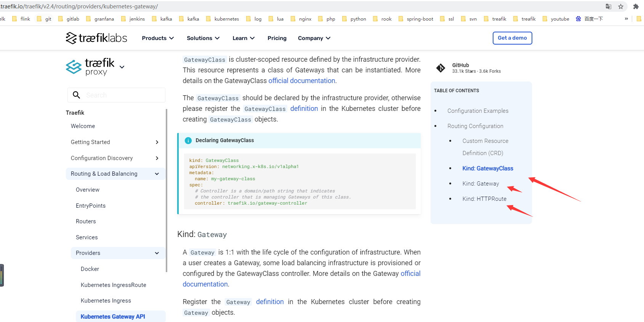Screen dimensions: 644x322
Task: Open the flink bookmark folder
Action: pyautogui.click(x=21, y=19)
